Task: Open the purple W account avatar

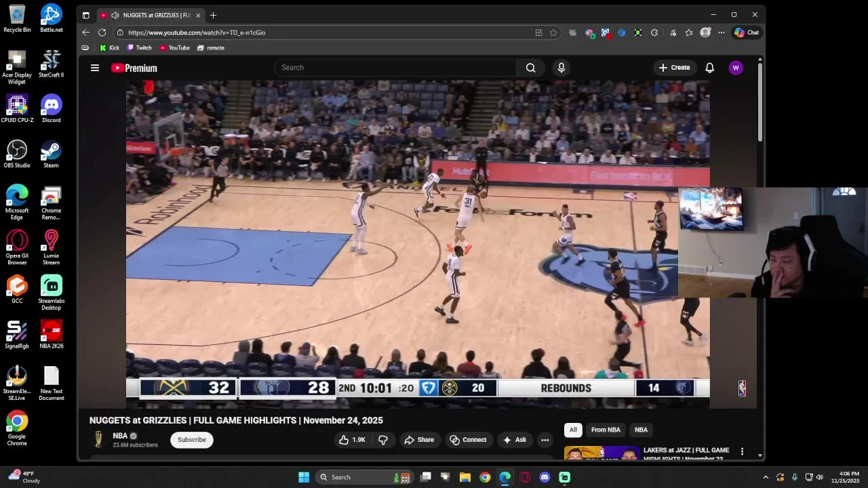Action: 736,68
